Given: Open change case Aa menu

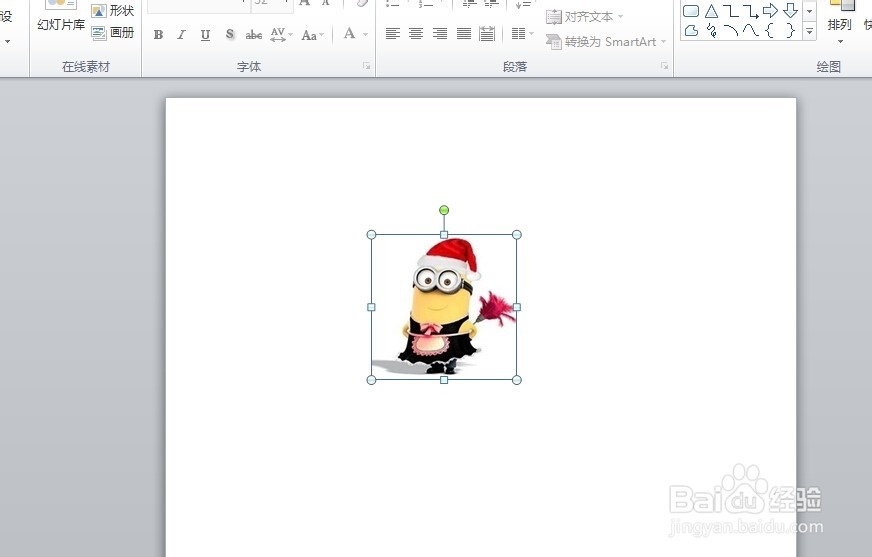Looking at the screenshot, I should (312, 35).
